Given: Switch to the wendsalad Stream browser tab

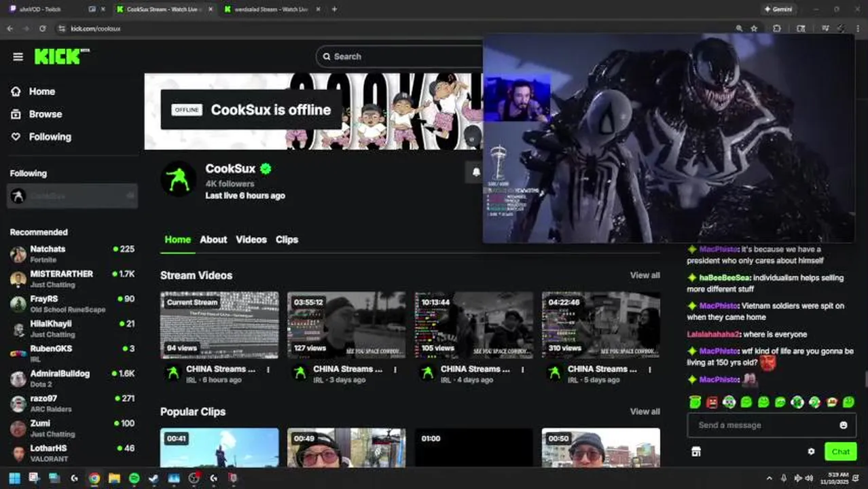Looking at the screenshot, I should point(272,10).
